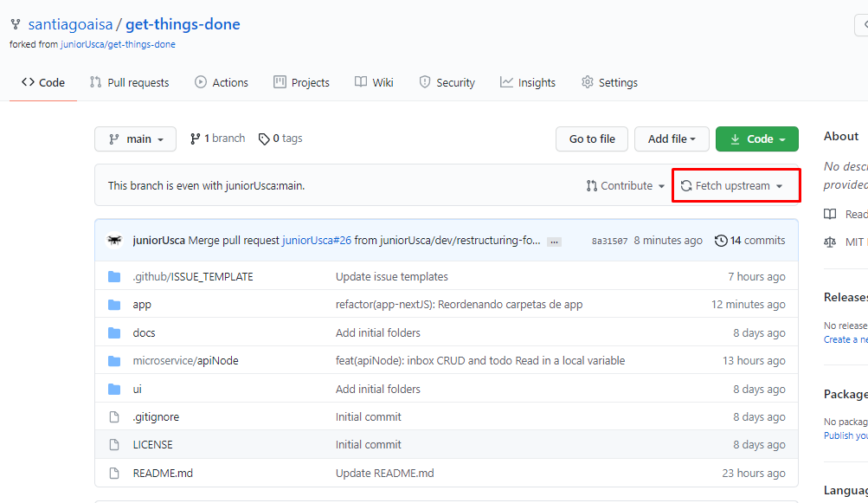This screenshot has height=503, width=868.
Task: Open the 'Update README.md' commit message
Action: click(385, 473)
